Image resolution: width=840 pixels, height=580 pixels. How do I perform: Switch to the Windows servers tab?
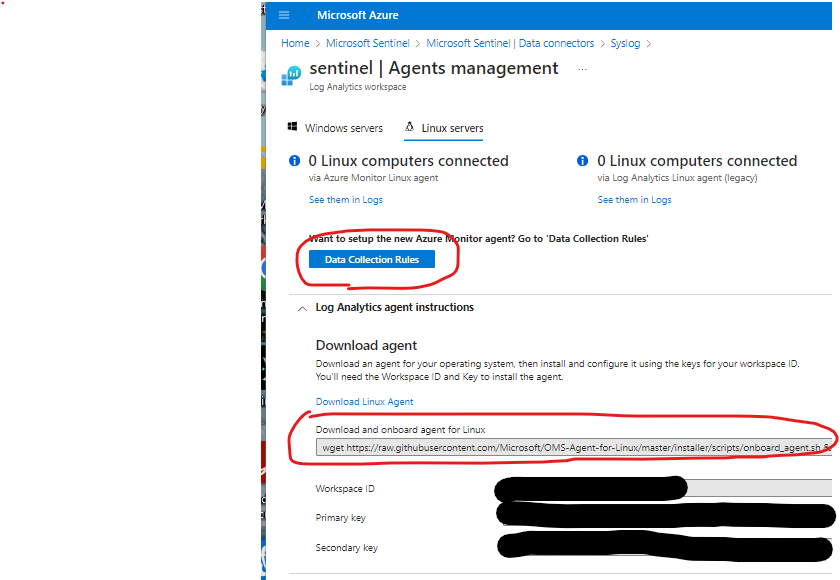pos(335,128)
